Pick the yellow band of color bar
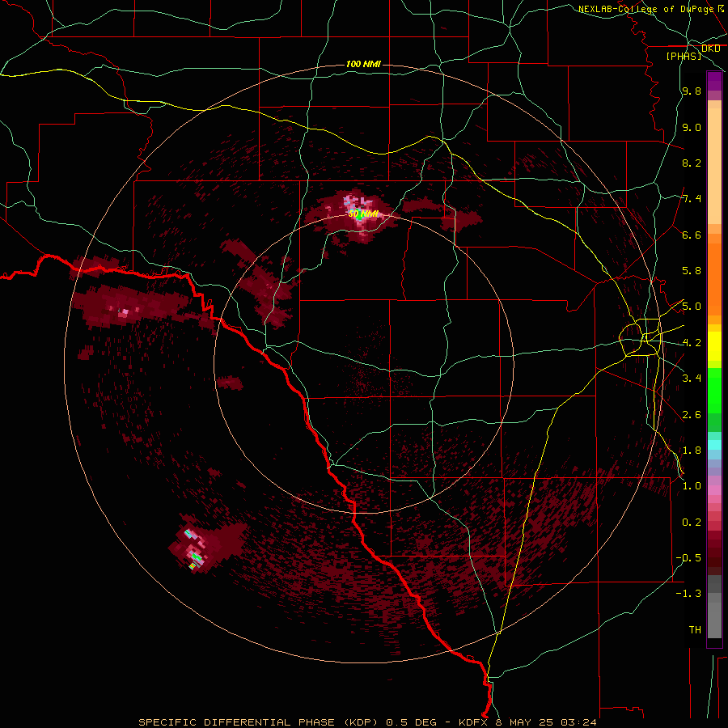728x728 pixels. click(714, 346)
